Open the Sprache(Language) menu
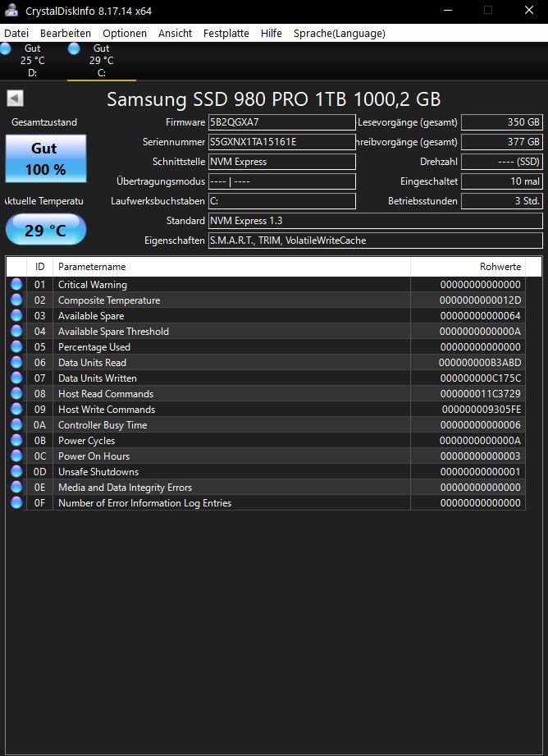Screen dimensions: 548x756 pyautogui.click(x=340, y=34)
